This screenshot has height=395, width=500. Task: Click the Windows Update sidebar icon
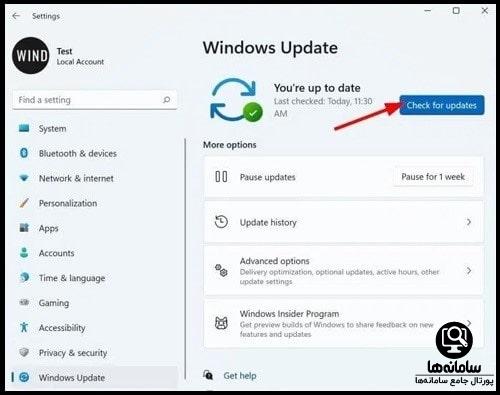tap(24, 377)
